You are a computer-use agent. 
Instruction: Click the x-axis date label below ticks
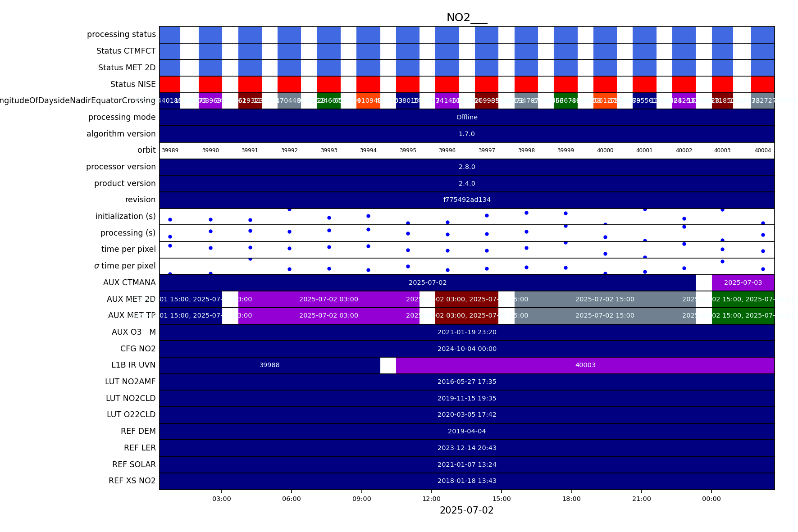[x=466, y=510]
